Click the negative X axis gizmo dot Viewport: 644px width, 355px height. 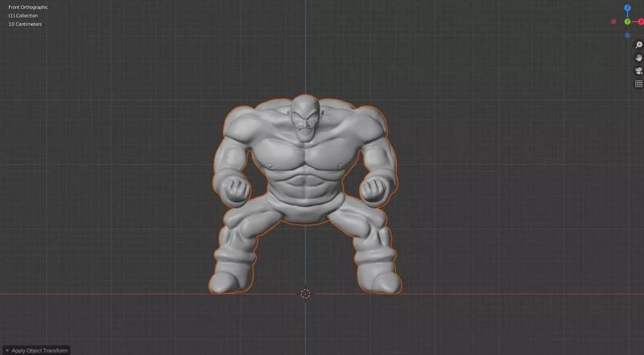point(614,22)
